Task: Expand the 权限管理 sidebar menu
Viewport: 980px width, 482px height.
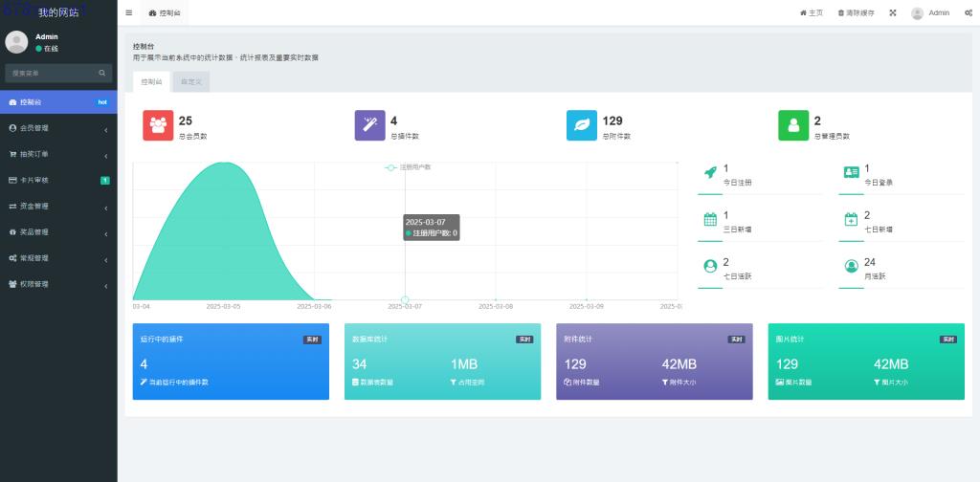Action: pyautogui.click(x=58, y=284)
